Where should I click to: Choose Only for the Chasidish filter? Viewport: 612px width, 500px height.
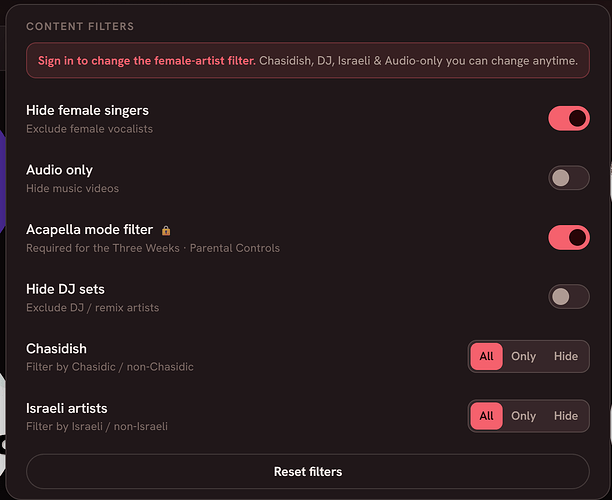coord(523,356)
